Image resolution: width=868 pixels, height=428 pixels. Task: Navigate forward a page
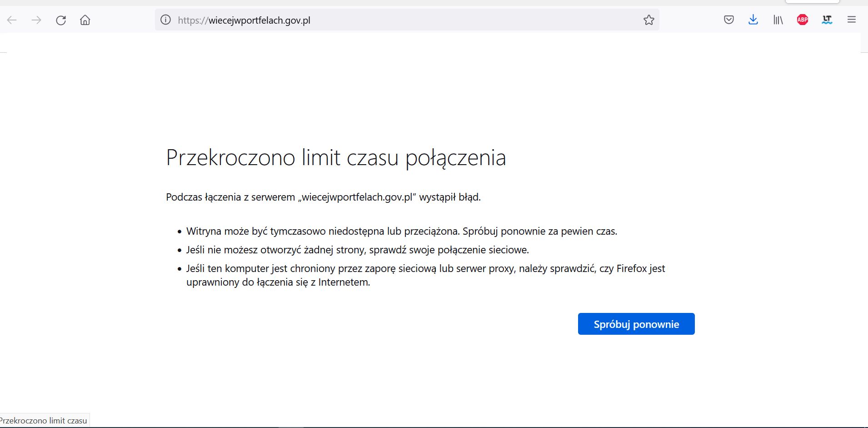click(36, 20)
